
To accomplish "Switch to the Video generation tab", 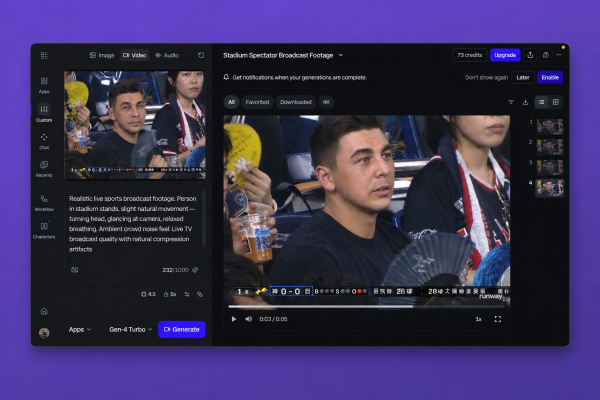I will 134,56.
